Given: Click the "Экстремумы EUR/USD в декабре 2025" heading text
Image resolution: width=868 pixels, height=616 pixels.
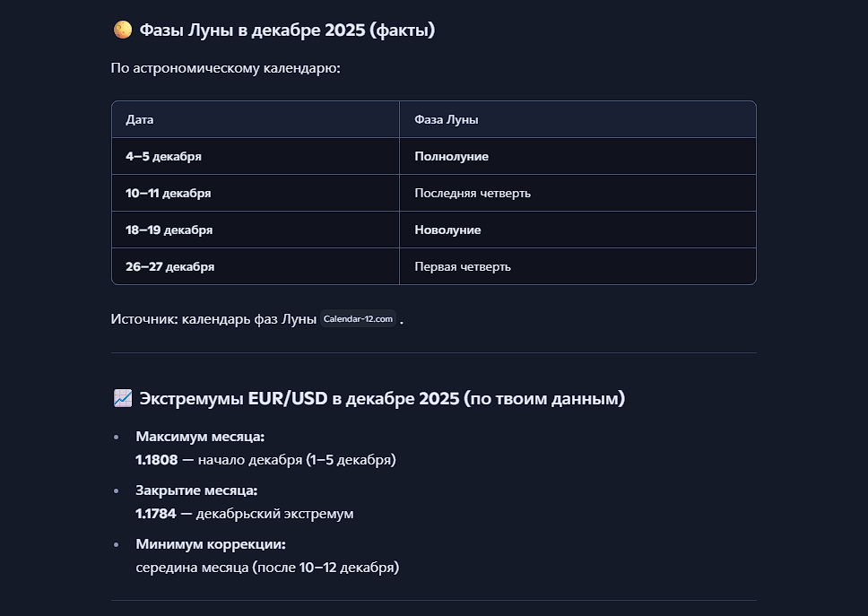Looking at the screenshot, I should pos(381,398).
